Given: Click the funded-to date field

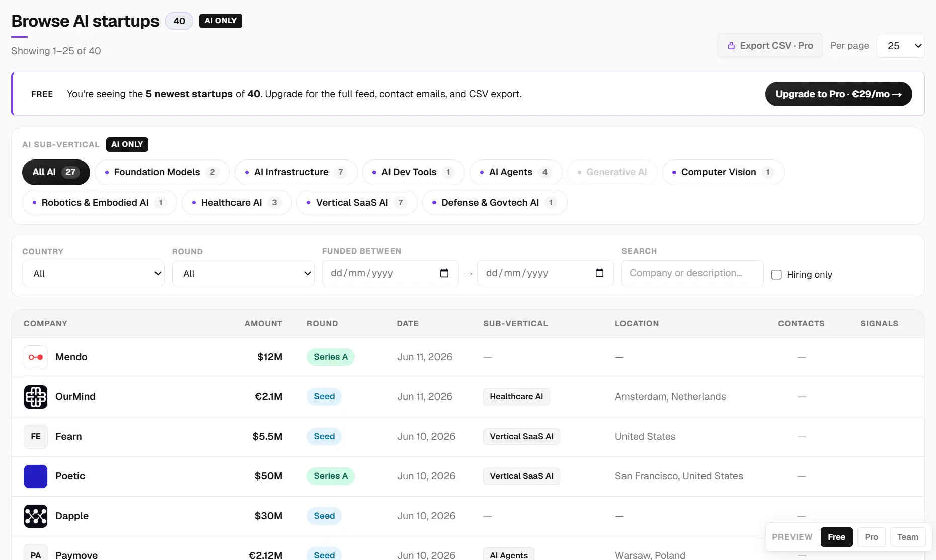Looking at the screenshot, I should [x=545, y=273].
